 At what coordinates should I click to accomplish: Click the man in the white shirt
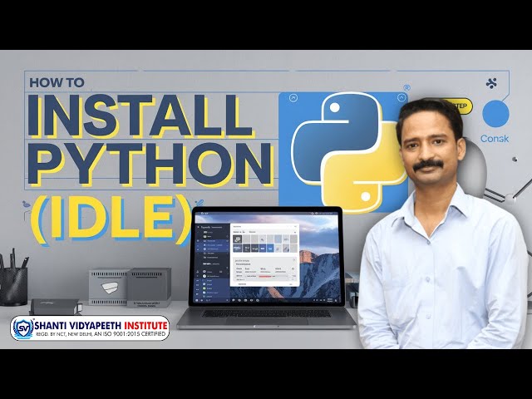(442, 224)
